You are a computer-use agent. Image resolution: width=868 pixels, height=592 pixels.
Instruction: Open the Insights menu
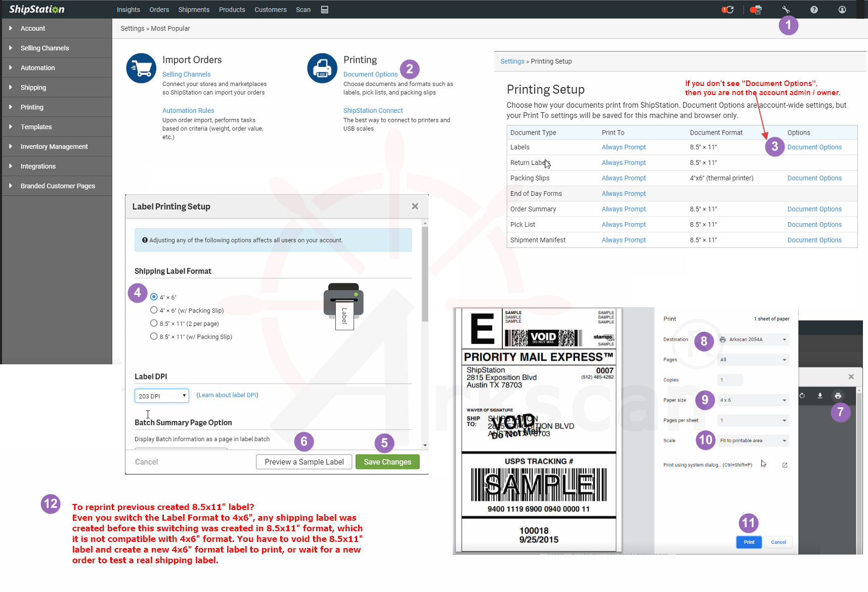pyautogui.click(x=128, y=10)
